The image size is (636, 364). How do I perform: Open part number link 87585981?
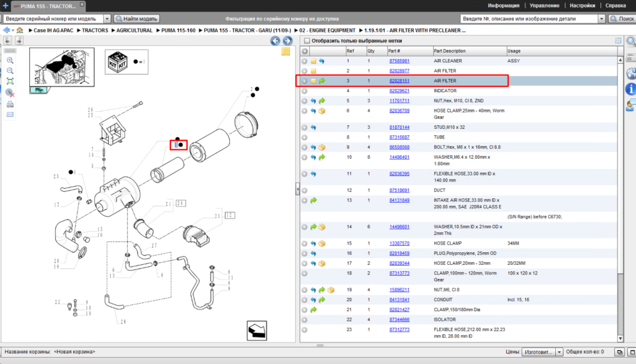pyautogui.click(x=399, y=61)
